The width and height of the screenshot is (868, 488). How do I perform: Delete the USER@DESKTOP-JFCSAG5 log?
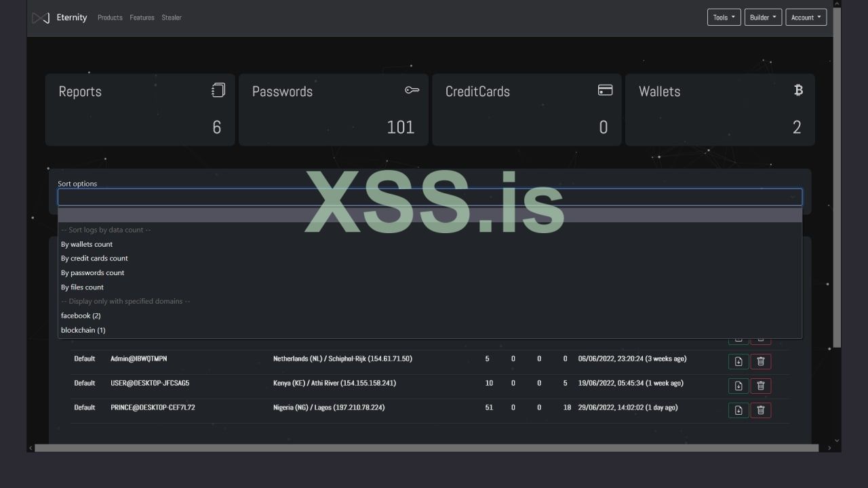pyautogui.click(x=761, y=386)
